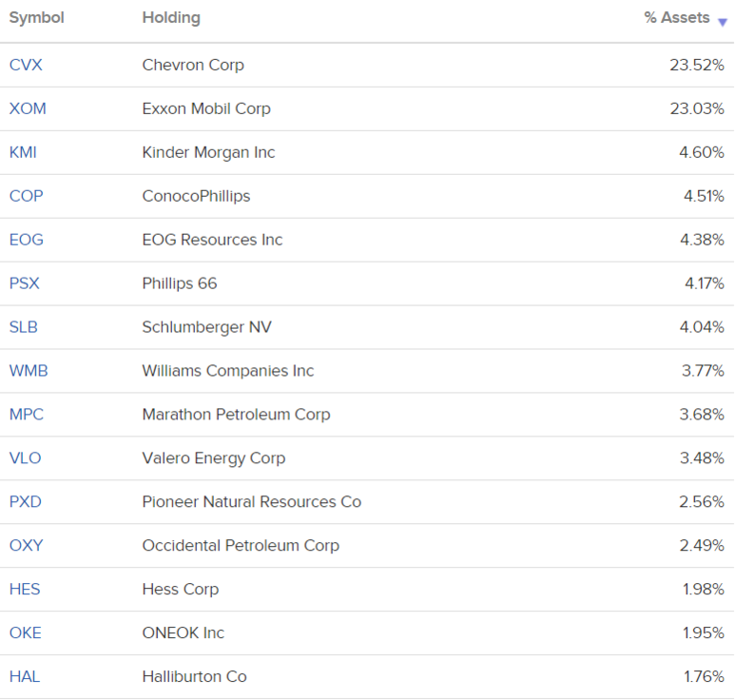This screenshot has width=735, height=700.
Task: Click the 23.52% assets value
Action: tap(697, 66)
